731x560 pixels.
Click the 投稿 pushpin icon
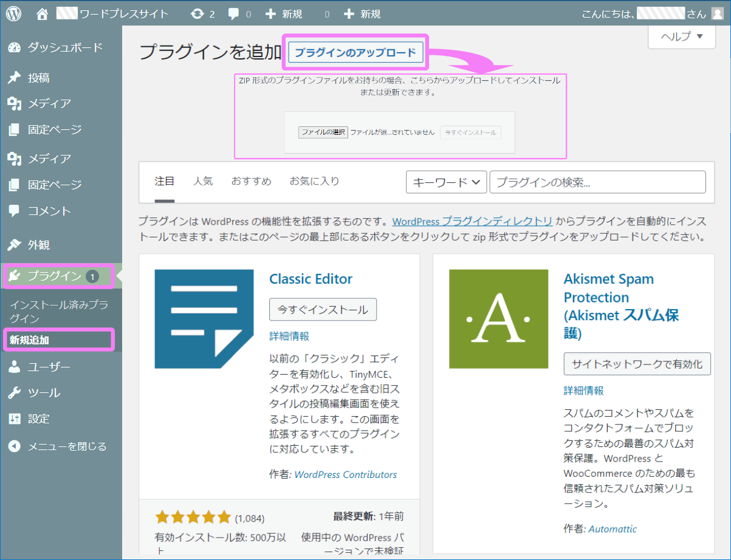point(15,77)
